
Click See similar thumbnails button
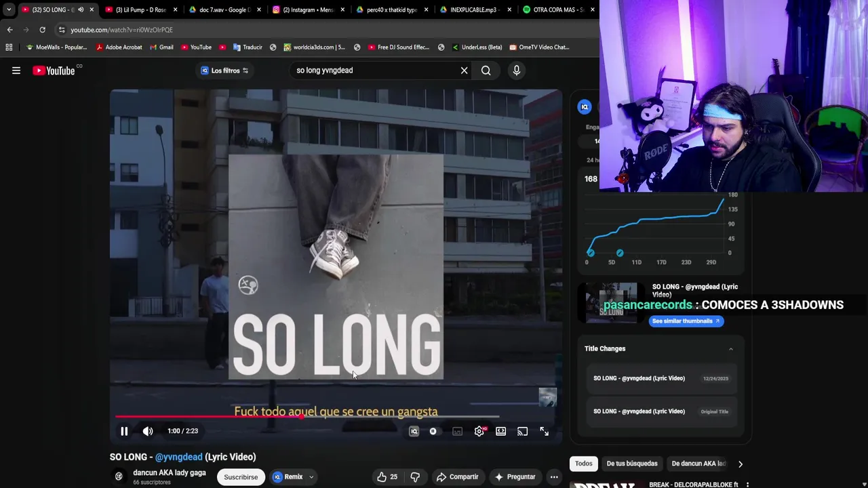pos(686,321)
